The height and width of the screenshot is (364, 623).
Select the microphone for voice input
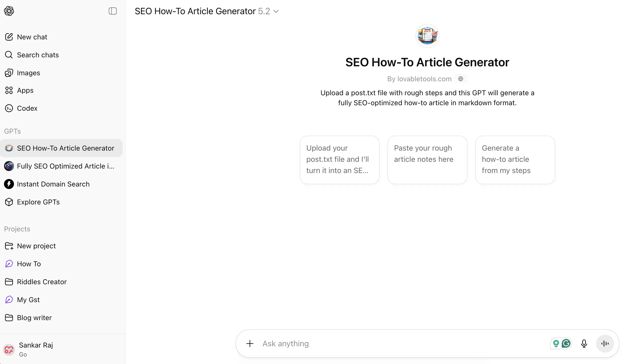(x=584, y=343)
